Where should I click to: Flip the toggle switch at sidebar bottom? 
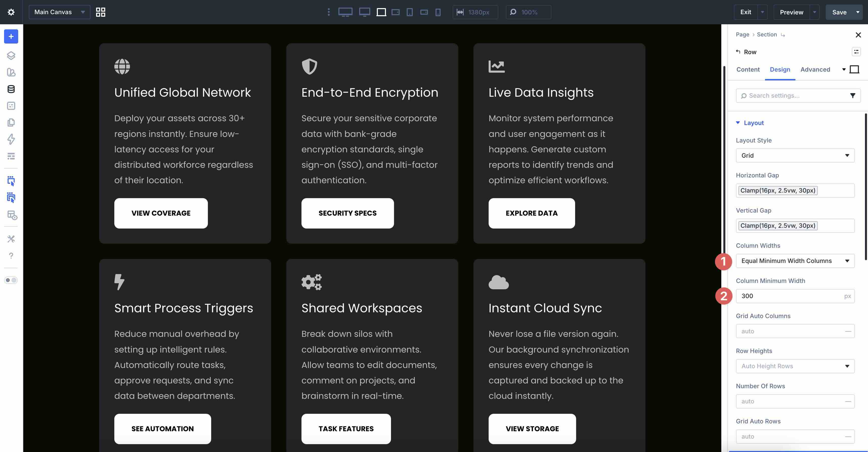pos(11,280)
